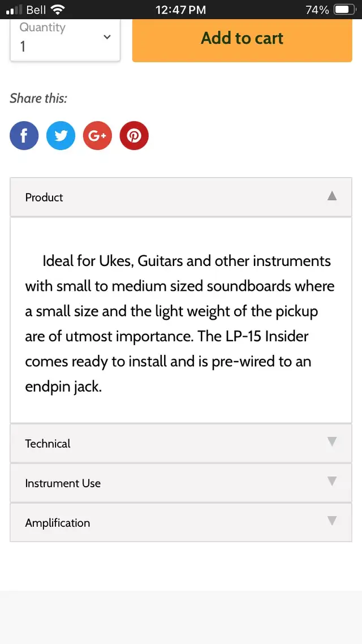Expand the Technical section arrow
Viewport: 362px width, 644px height.
pos(332,442)
